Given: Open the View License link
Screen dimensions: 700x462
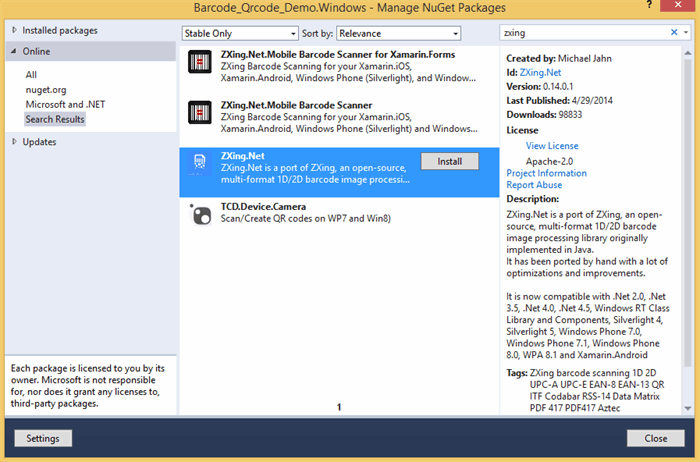Looking at the screenshot, I should [x=552, y=146].
